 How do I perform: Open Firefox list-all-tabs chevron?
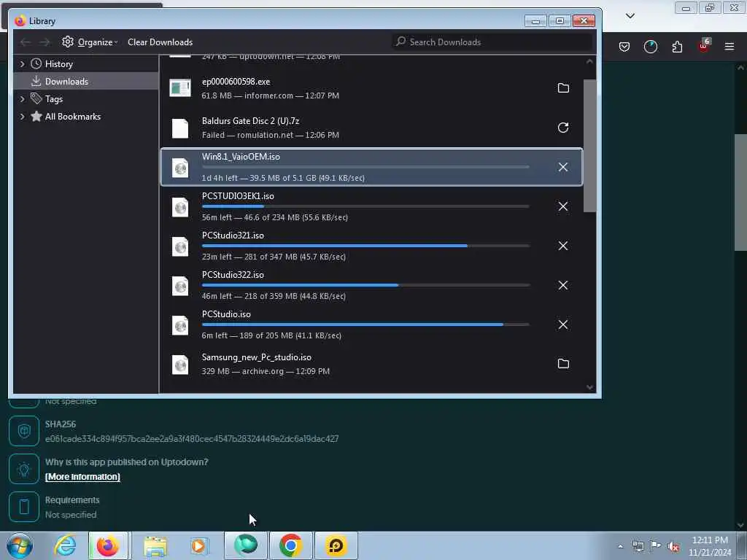630,16
